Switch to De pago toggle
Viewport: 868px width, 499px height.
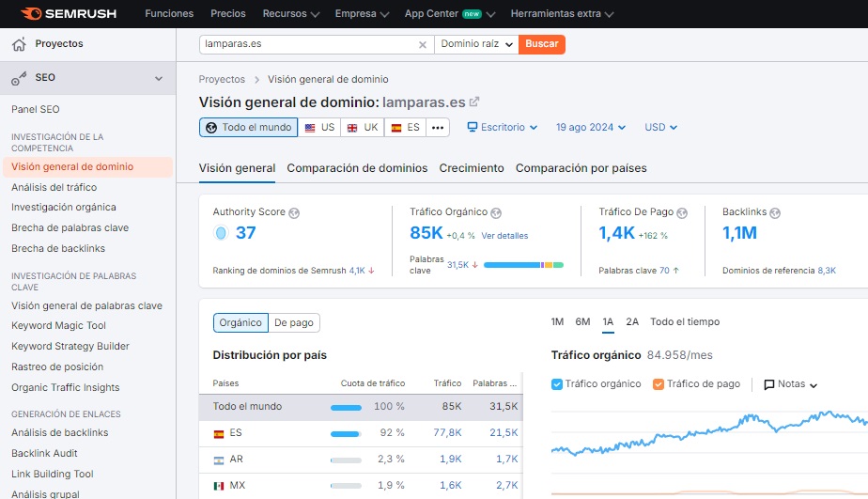294,323
